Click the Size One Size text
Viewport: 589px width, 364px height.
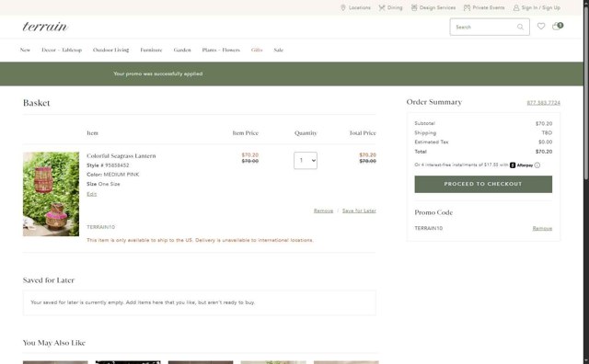[x=103, y=184]
